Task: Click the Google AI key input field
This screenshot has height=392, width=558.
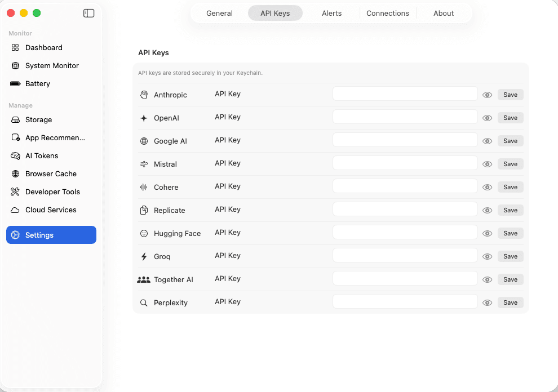Action: click(x=405, y=140)
